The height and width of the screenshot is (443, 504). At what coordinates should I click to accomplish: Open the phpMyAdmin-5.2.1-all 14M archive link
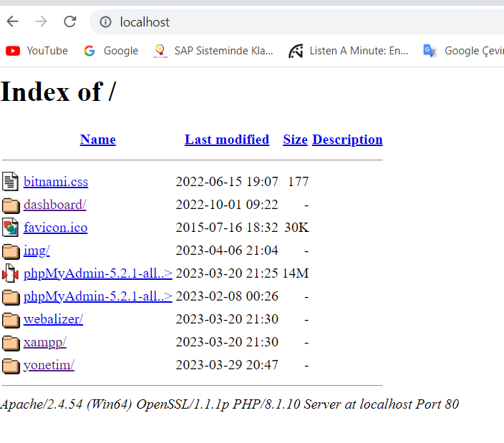pos(98,273)
